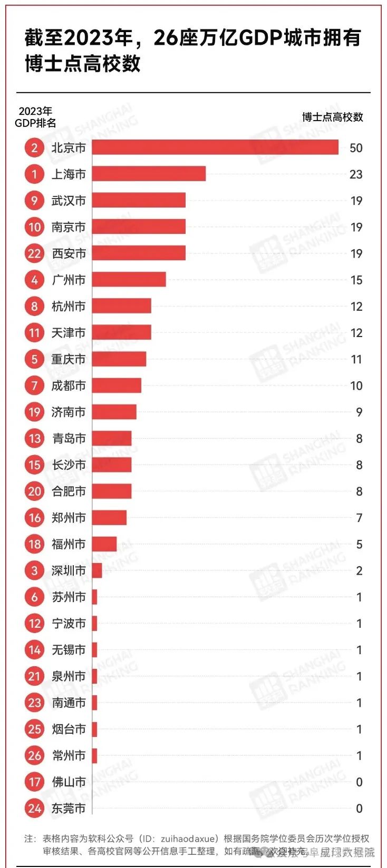Select the 成都市 city label
387x868 pixels.
(x=69, y=386)
